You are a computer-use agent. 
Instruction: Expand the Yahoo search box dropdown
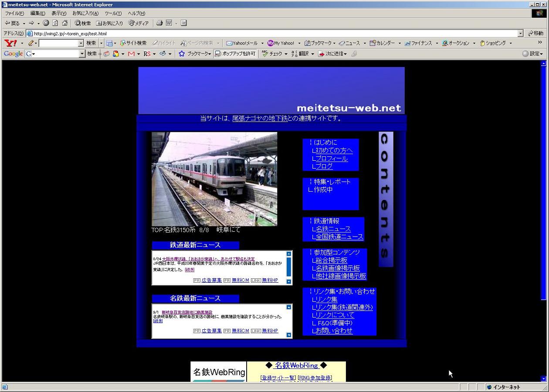[x=81, y=43]
